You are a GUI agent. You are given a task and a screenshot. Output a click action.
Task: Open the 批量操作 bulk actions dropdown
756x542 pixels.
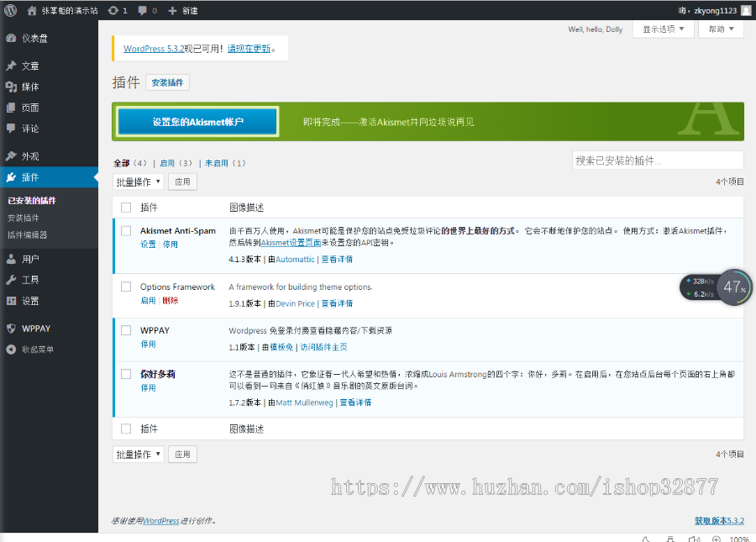point(137,182)
